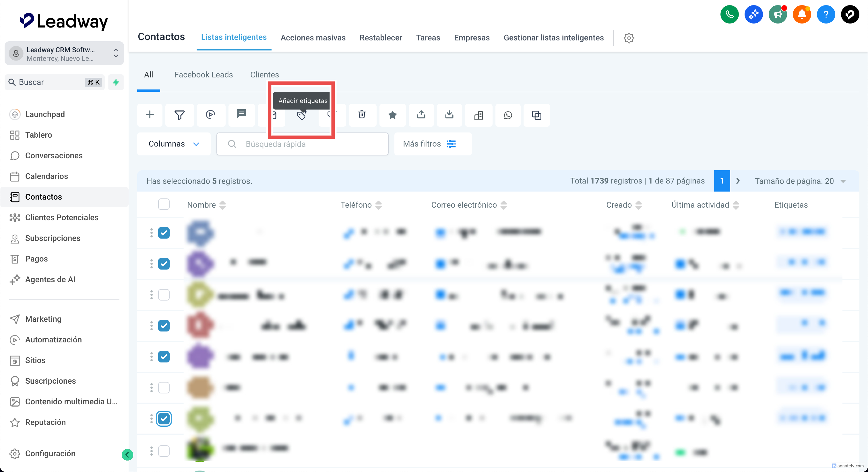868x472 pixels.
Task: Toggle the select-all header checkbox
Action: click(164, 204)
